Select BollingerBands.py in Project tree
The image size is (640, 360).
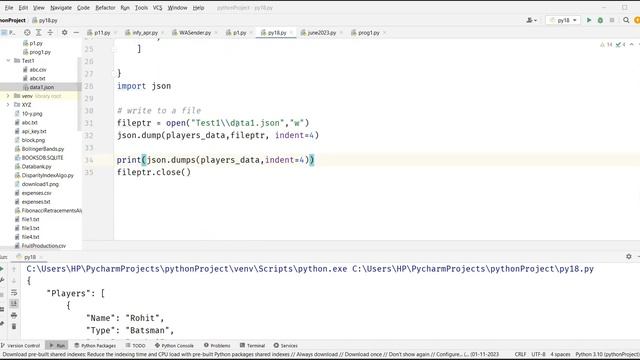(42, 149)
